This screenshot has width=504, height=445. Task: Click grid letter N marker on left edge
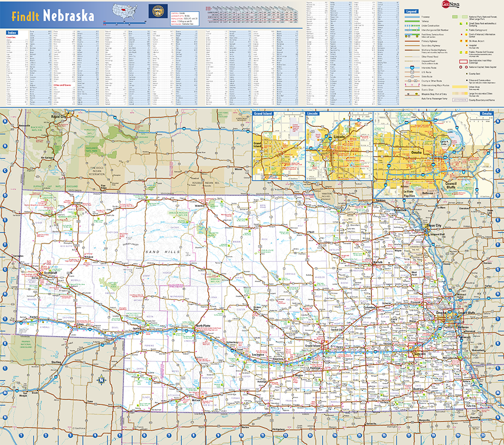[5, 417]
